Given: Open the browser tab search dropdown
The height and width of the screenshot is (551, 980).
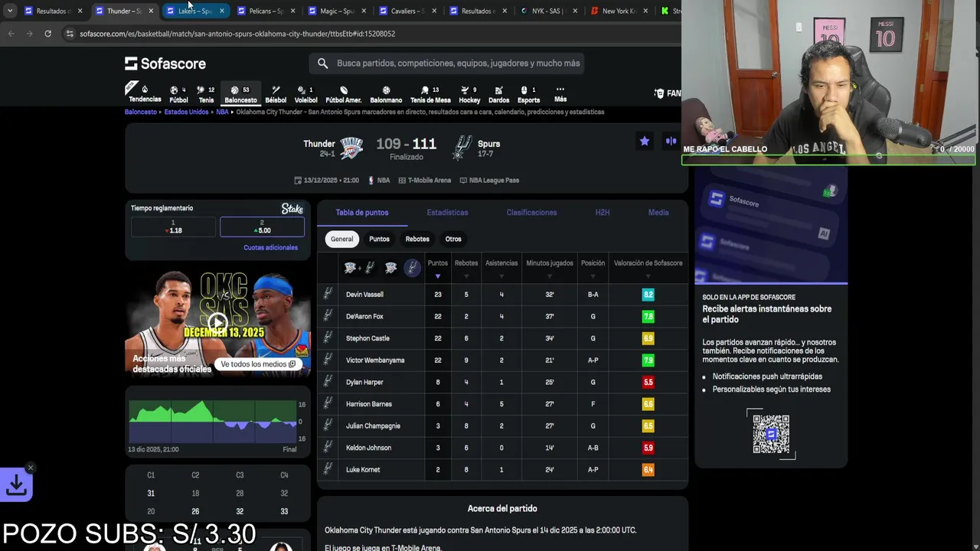Looking at the screenshot, I should [x=9, y=11].
